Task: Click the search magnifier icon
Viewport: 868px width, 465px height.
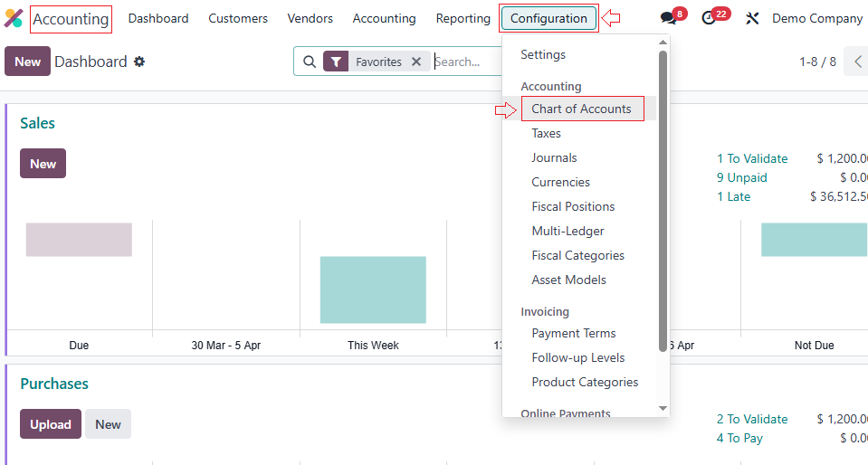Action: pos(310,62)
